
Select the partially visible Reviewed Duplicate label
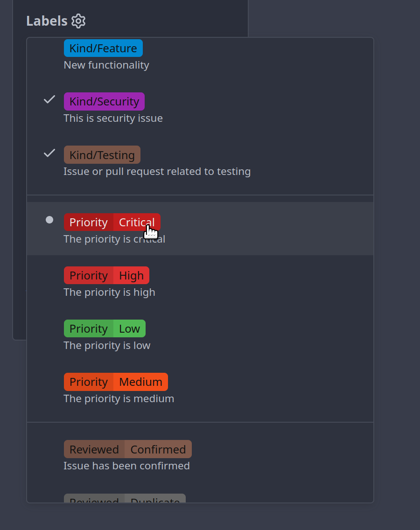(x=125, y=498)
